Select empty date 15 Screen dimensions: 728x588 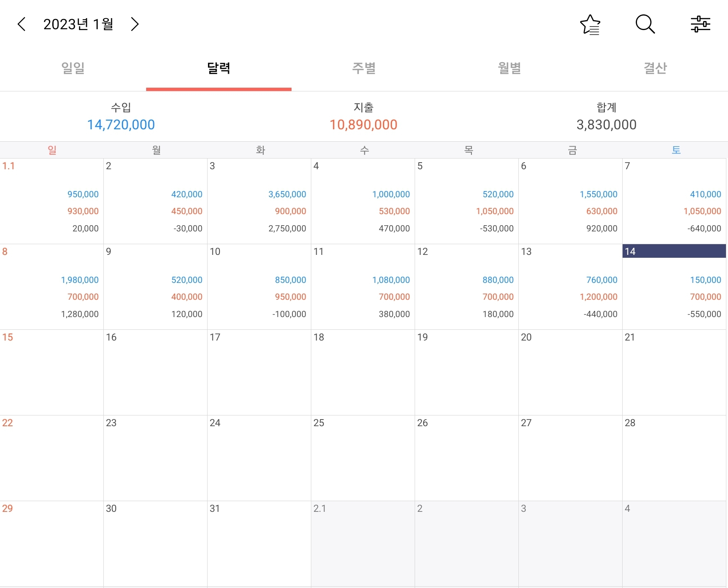pyautogui.click(x=51, y=372)
